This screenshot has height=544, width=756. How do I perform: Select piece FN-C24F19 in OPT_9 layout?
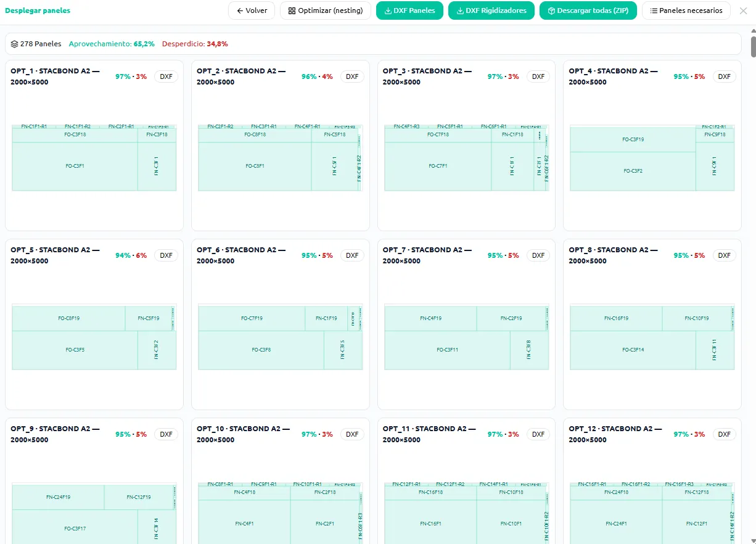[58, 497]
